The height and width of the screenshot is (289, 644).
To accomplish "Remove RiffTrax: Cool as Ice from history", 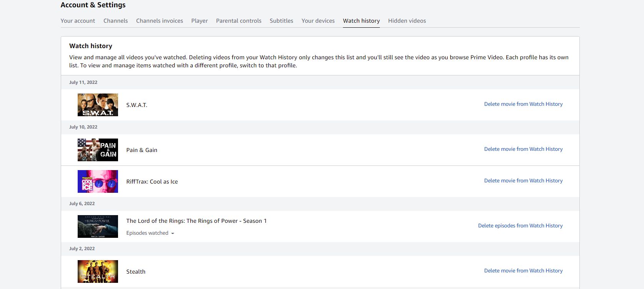I will (523, 181).
